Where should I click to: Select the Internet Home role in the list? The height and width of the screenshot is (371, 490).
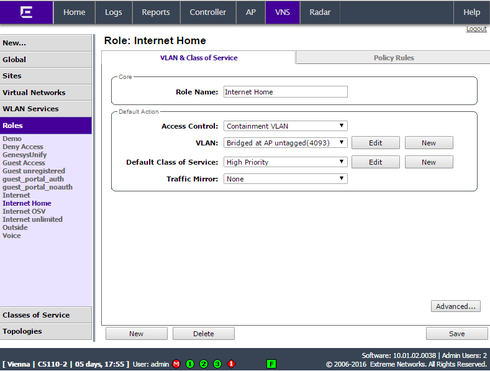(x=27, y=203)
